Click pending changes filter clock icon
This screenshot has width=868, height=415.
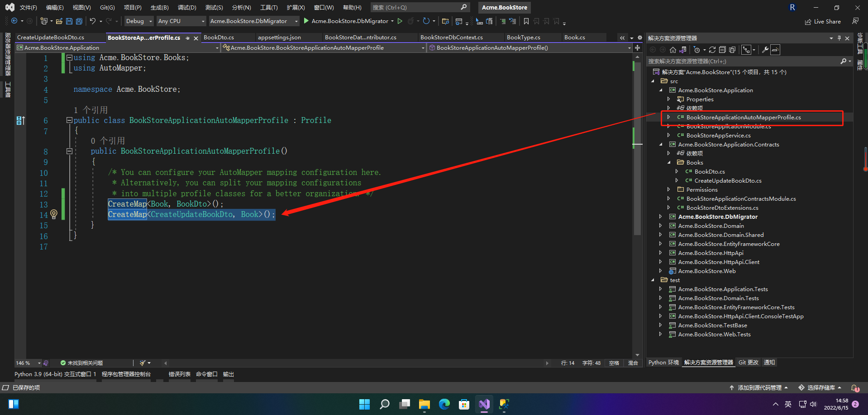[697, 50]
